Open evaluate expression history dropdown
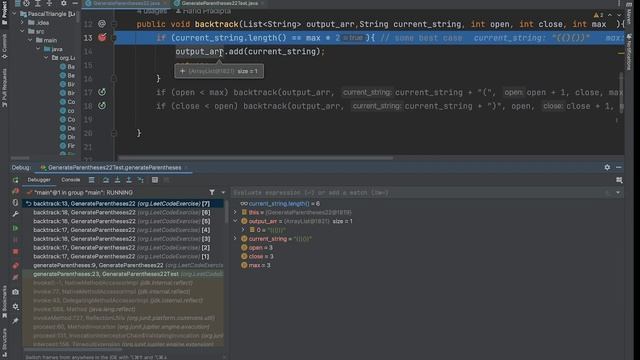This screenshot has width=640, height=360. [618, 193]
